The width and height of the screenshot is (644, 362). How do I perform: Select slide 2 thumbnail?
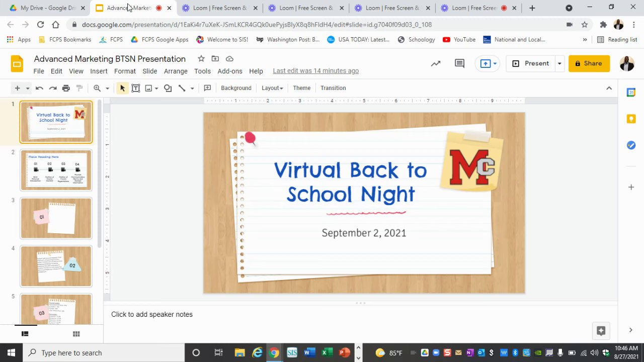pos(56,170)
